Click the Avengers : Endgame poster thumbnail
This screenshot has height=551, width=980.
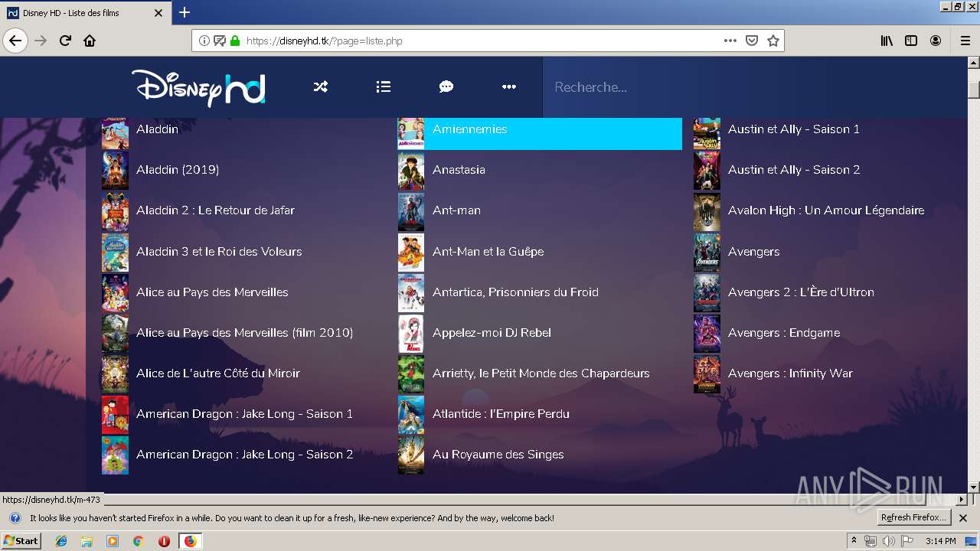(707, 333)
